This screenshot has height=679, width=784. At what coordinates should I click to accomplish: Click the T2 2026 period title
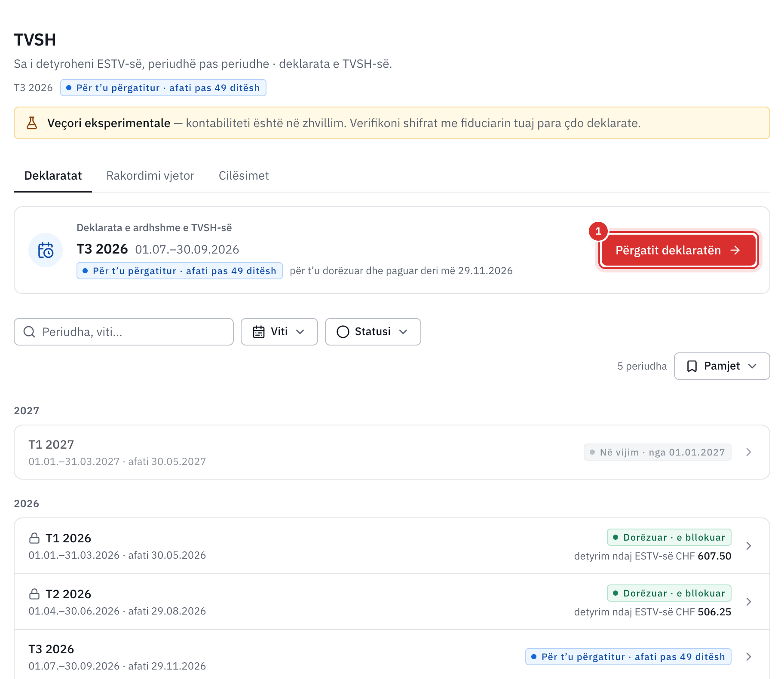pyautogui.click(x=68, y=594)
